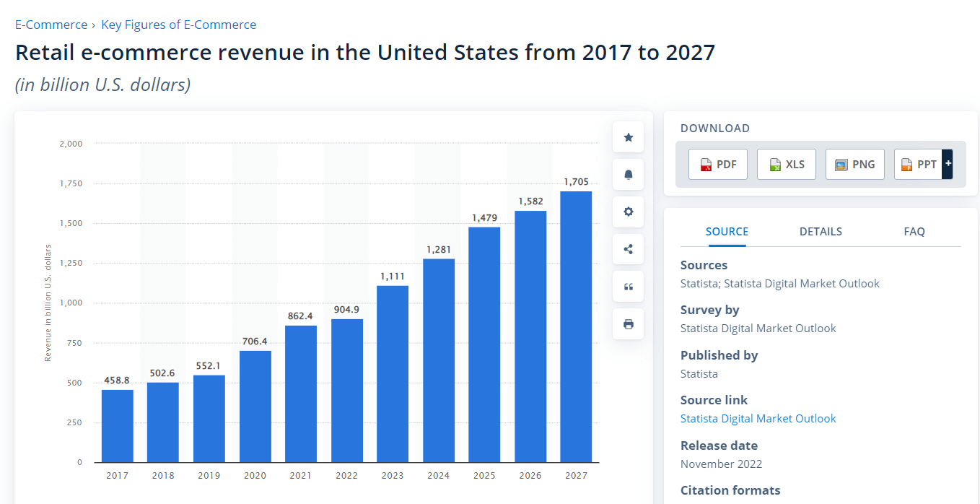Click the 2017 bar in chart

click(118, 426)
